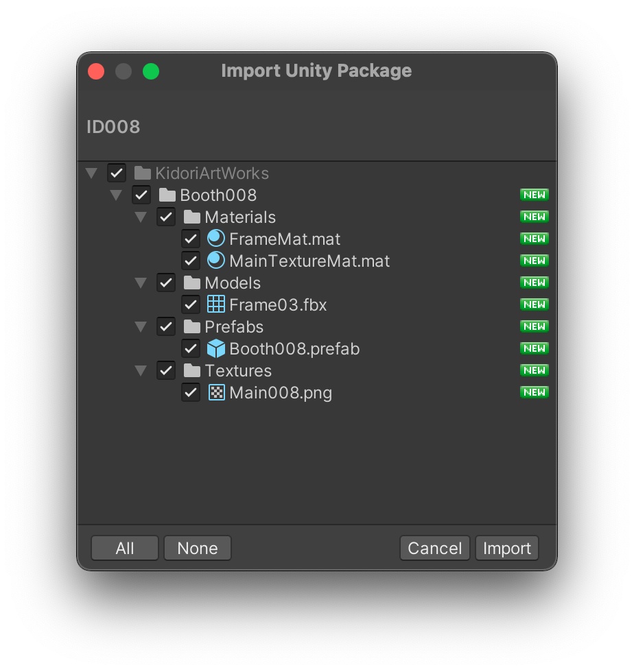Click the Main008.png texture icon
This screenshot has width=634, height=672.
[x=216, y=392]
